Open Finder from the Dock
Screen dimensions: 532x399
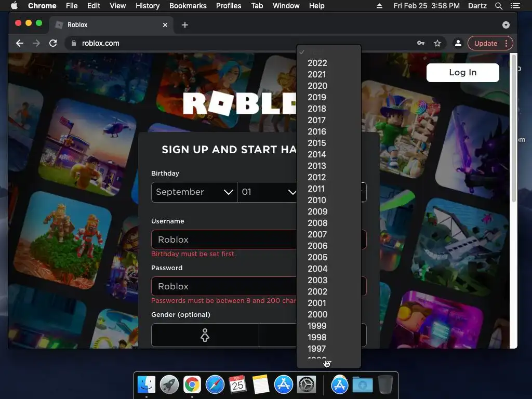tap(147, 384)
